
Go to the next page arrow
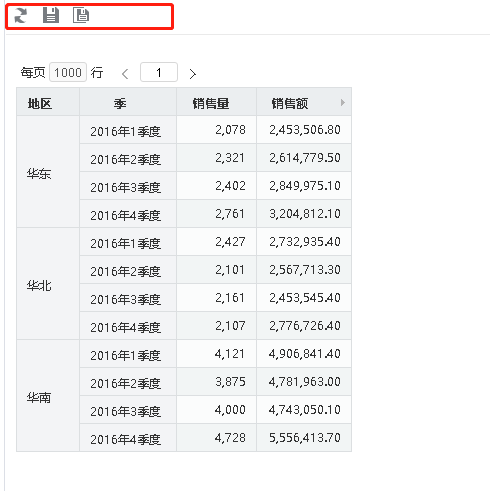point(192,74)
